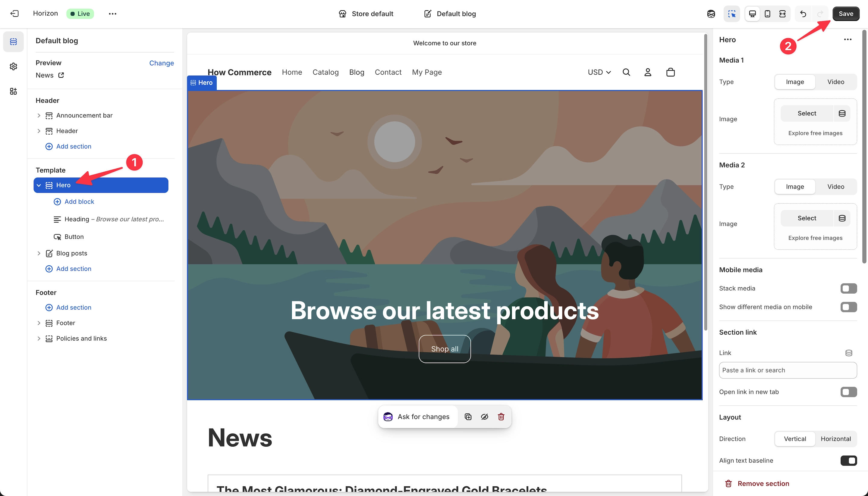The width and height of the screenshot is (868, 496).
Task: Click the Save button
Action: coord(846,14)
